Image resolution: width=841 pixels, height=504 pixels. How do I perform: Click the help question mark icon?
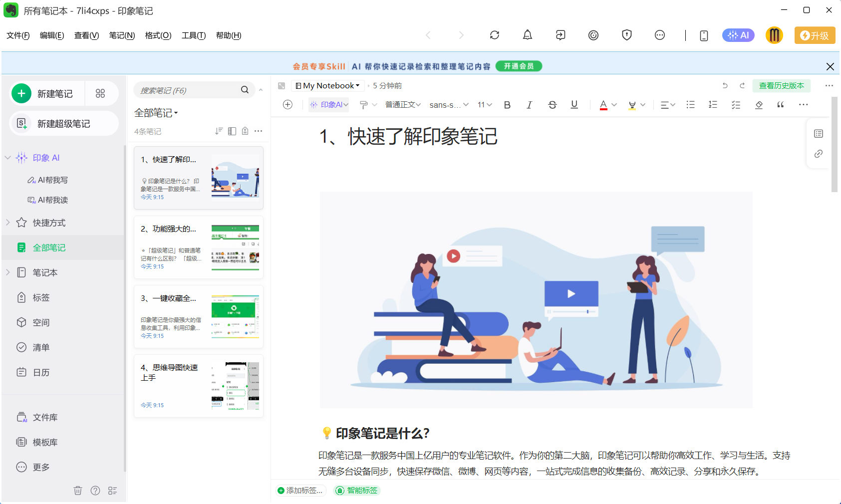coord(95,491)
